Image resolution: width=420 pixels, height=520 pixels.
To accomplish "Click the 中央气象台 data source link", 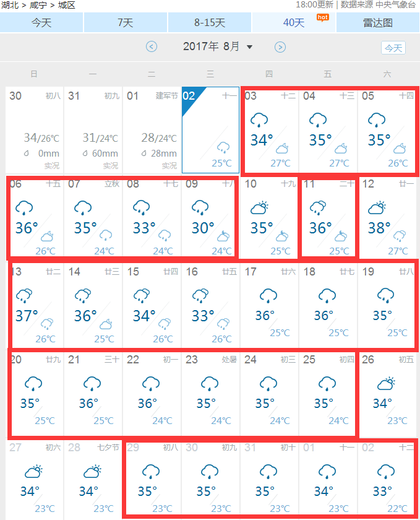I will point(395,5).
